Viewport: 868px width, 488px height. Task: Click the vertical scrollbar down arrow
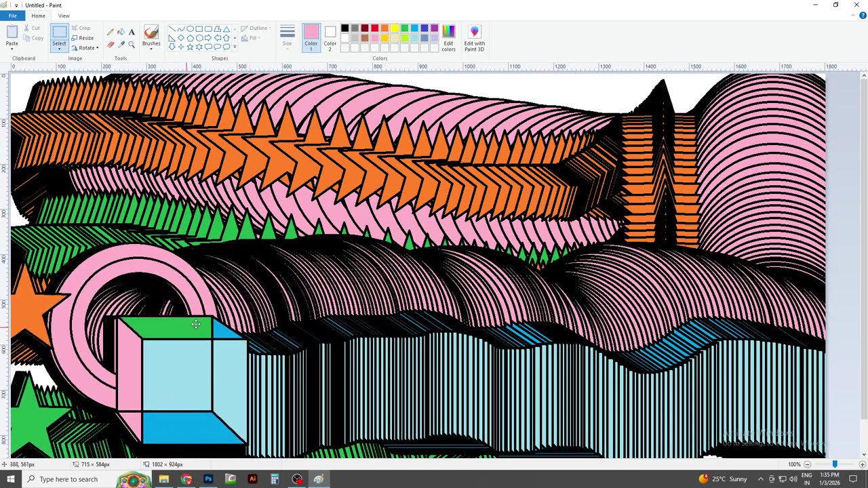click(863, 454)
